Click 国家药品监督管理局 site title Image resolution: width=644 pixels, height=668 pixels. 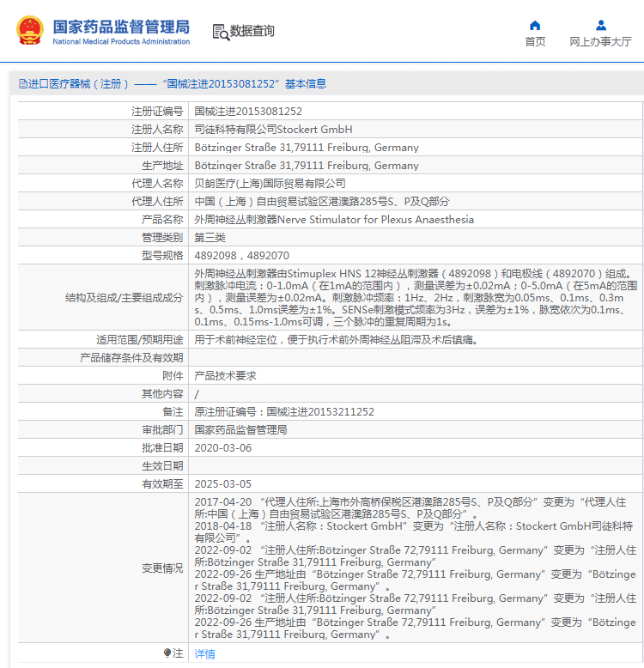coord(121,27)
